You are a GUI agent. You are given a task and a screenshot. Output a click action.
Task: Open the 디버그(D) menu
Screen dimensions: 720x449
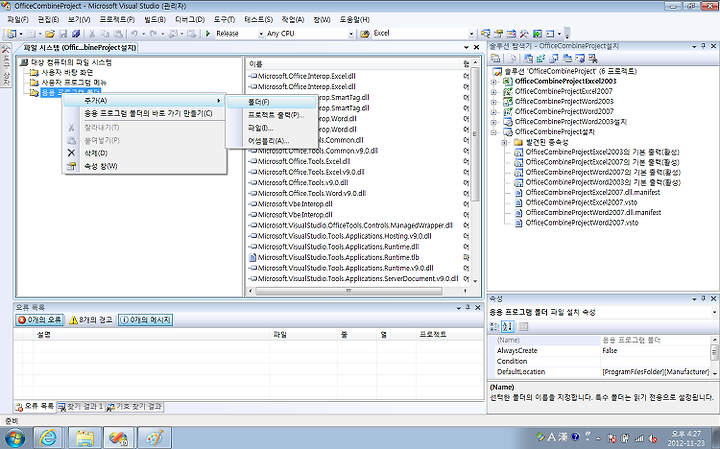pos(190,20)
